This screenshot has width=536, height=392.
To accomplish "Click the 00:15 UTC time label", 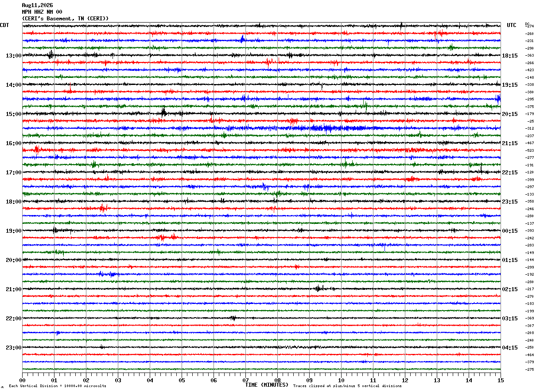I will click(x=510, y=231).
